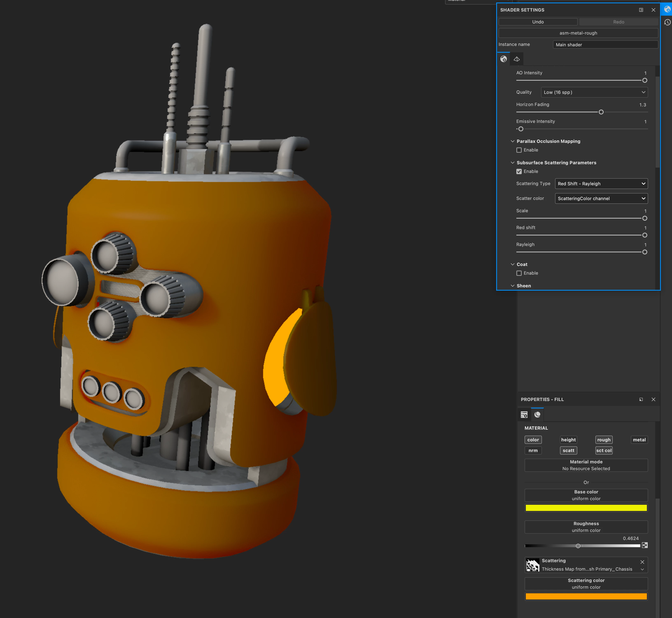Viewport: 672px width, 618px height.
Task: Open the shader parameters tab icon
Action: coord(503,59)
